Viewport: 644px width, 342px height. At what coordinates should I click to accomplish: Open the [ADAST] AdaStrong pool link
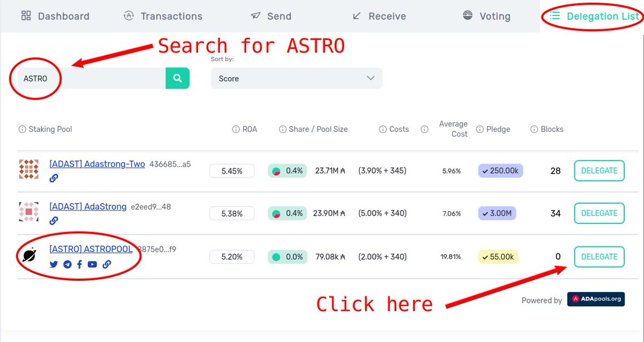click(88, 206)
